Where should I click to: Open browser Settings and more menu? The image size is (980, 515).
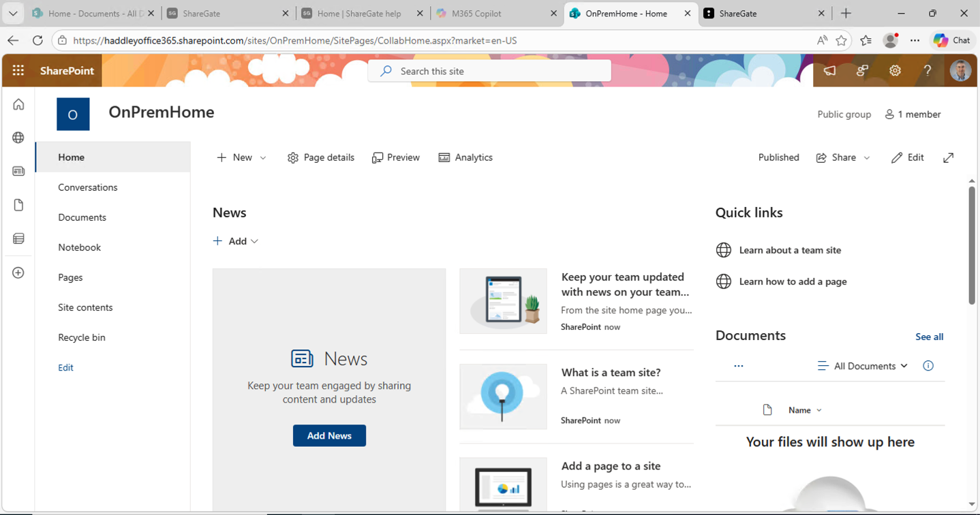[915, 40]
